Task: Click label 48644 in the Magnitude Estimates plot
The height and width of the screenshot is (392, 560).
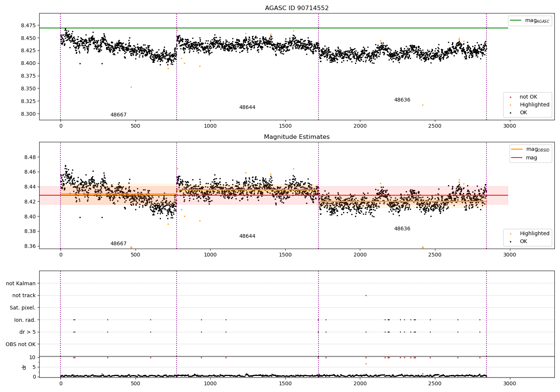Action: 247,236
